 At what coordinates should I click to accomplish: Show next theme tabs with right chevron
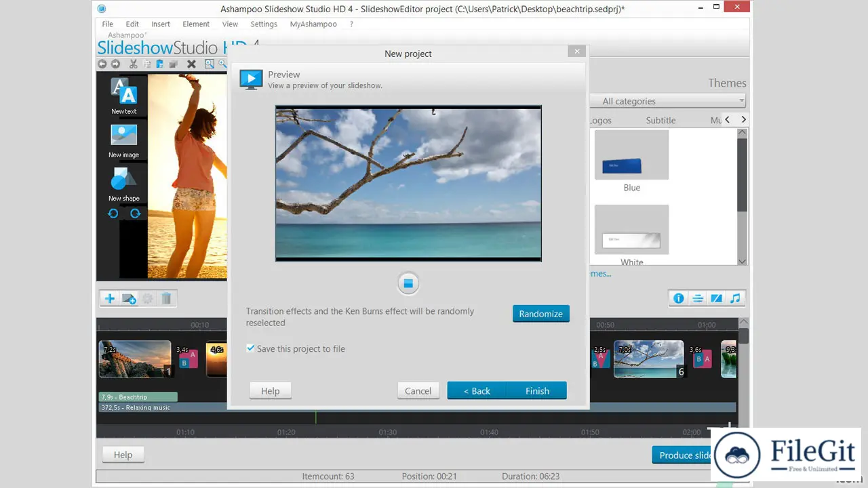coord(743,119)
